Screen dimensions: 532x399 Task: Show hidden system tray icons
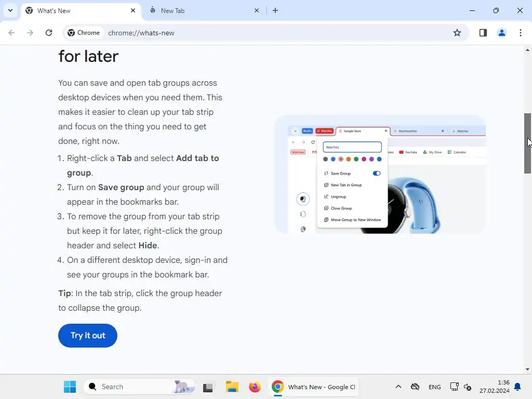tap(398, 387)
